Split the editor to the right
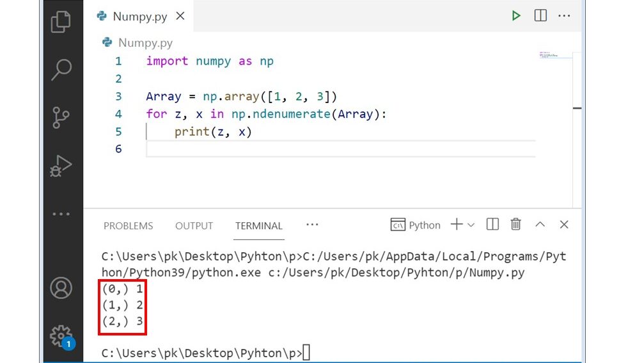 (x=540, y=15)
